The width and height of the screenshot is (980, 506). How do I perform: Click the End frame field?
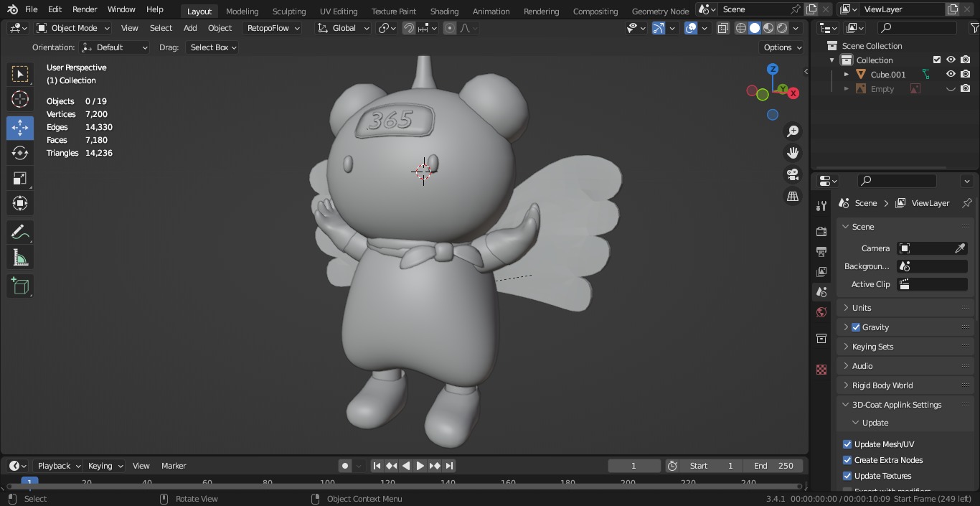click(773, 466)
